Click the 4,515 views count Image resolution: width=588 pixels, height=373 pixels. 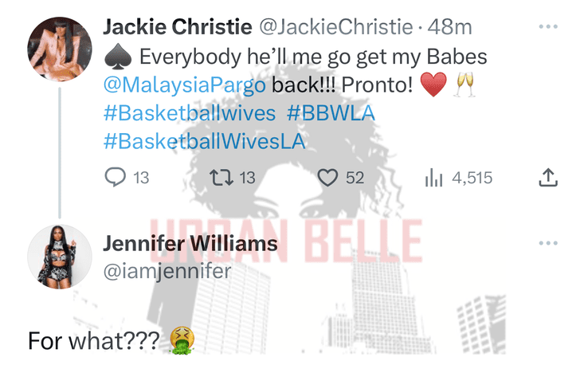(x=472, y=178)
